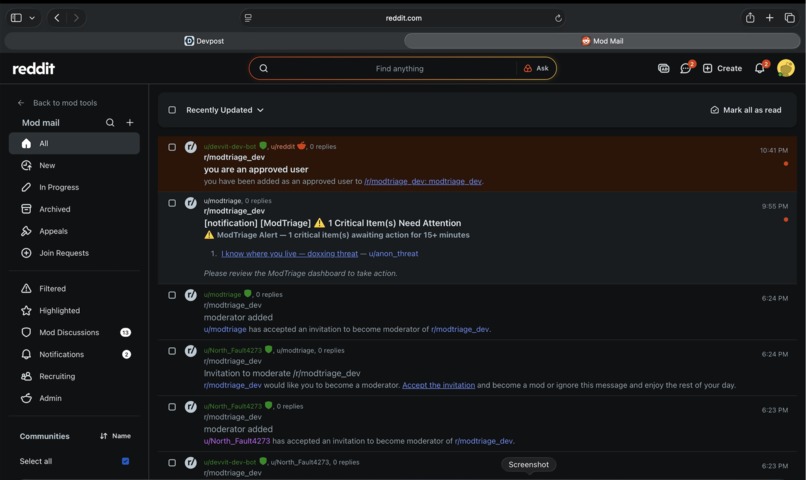This screenshot has width=806, height=480.
Task: Open Join Requests folder
Action: (74, 253)
